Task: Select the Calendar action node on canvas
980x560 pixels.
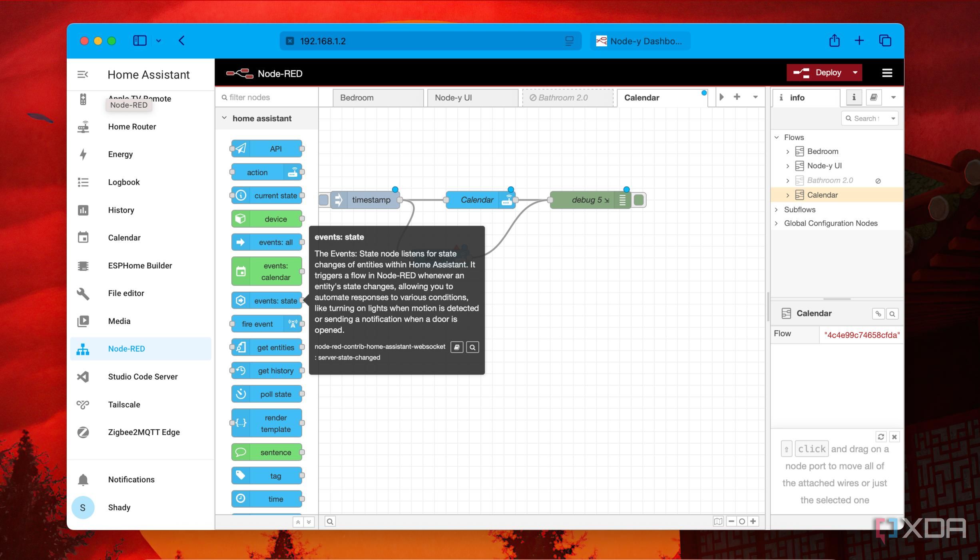Action: (480, 200)
